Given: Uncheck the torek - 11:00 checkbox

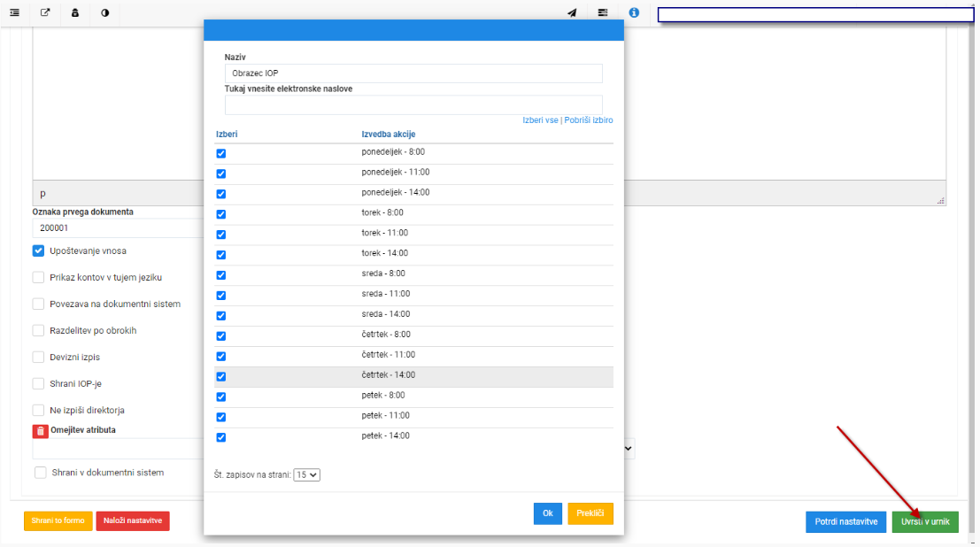Looking at the screenshot, I should coord(221,235).
